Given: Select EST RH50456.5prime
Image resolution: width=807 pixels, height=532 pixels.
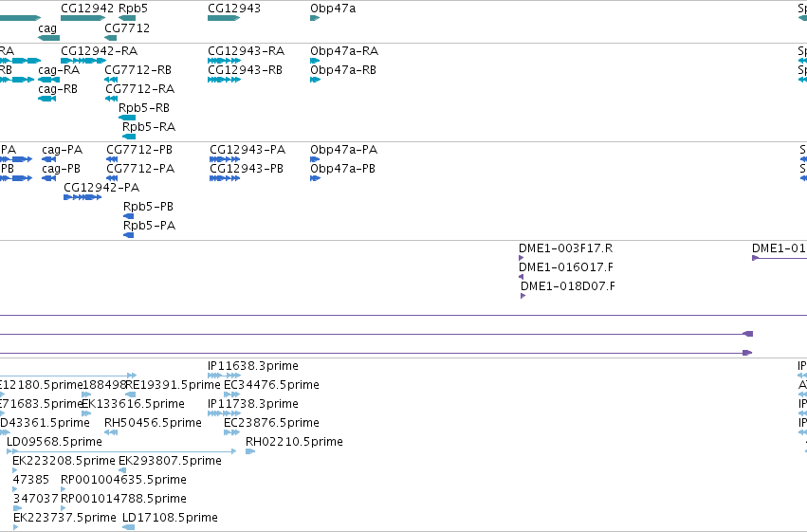Looking at the screenshot, I should pyautogui.click(x=111, y=432).
